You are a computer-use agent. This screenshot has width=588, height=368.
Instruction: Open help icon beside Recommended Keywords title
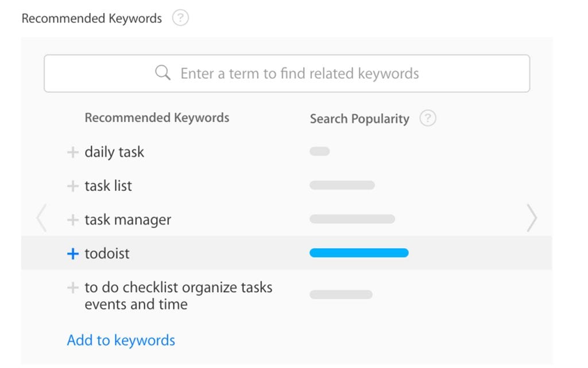[180, 18]
